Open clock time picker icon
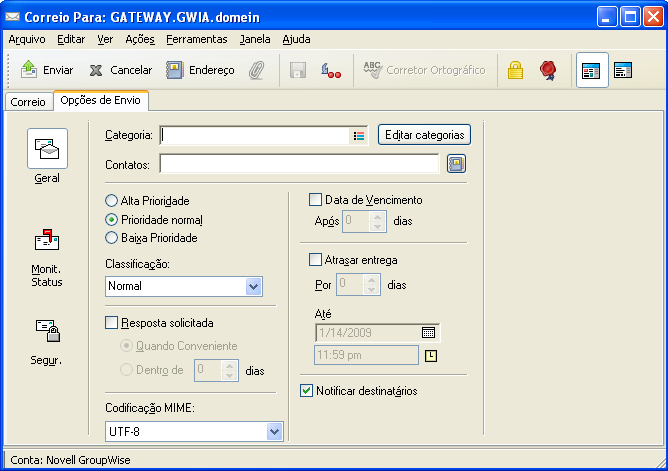This screenshot has height=471, width=668. [431, 356]
